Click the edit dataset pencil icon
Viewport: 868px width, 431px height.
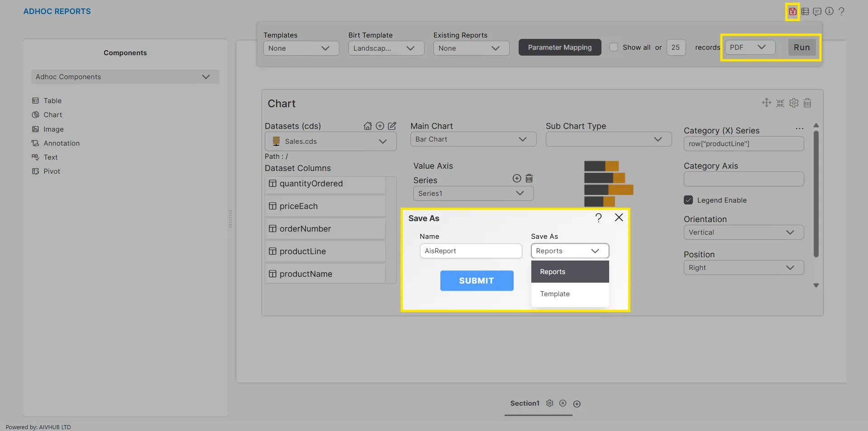point(392,126)
